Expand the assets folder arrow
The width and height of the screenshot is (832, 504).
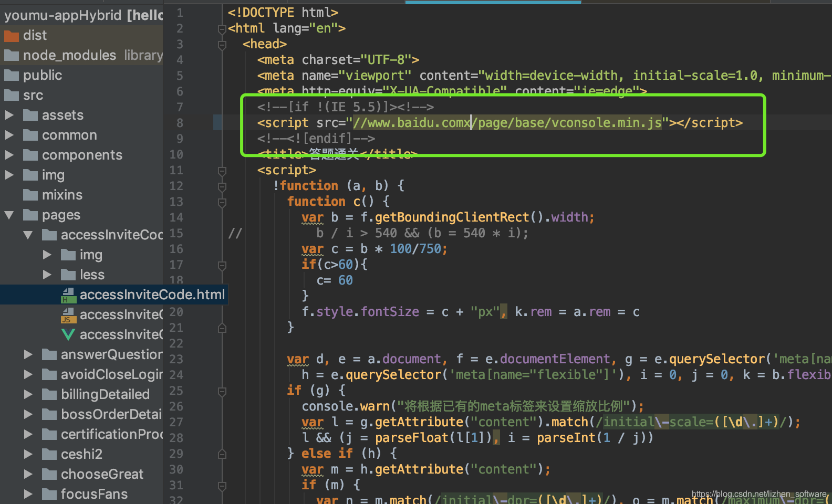coord(9,115)
